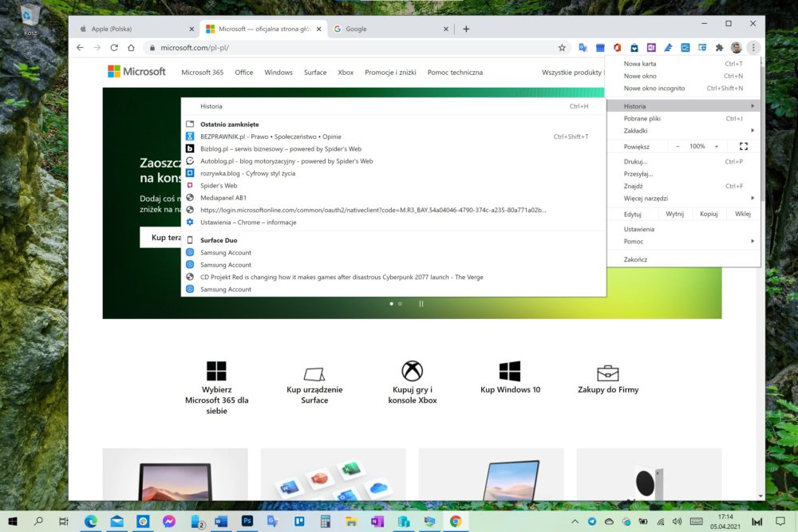The width and height of the screenshot is (798, 532).
Task: Click the briefcase icon for business shopping
Action: (607, 372)
